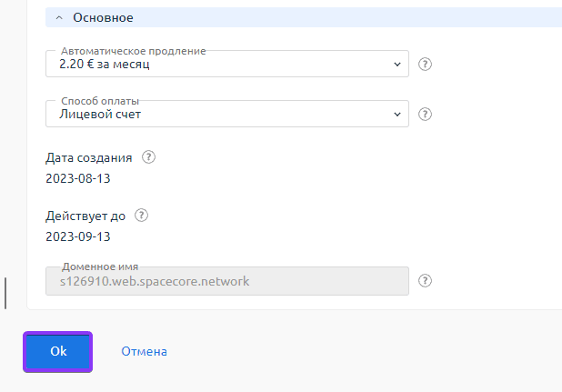The width and height of the screenshot is (562, 392).
Task: Click the Основное section header title
Action: pos(103,18)
